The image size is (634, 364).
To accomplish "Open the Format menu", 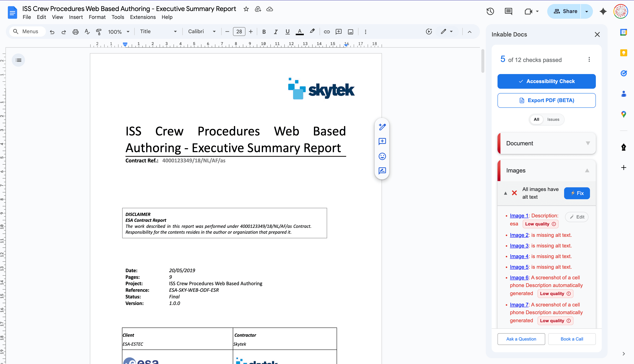I will (x=97, y=17).
